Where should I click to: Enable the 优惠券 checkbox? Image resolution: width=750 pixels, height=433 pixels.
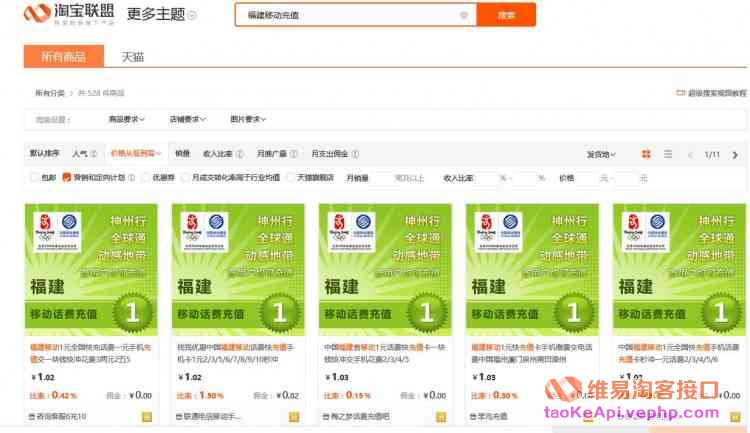point(145,178)
